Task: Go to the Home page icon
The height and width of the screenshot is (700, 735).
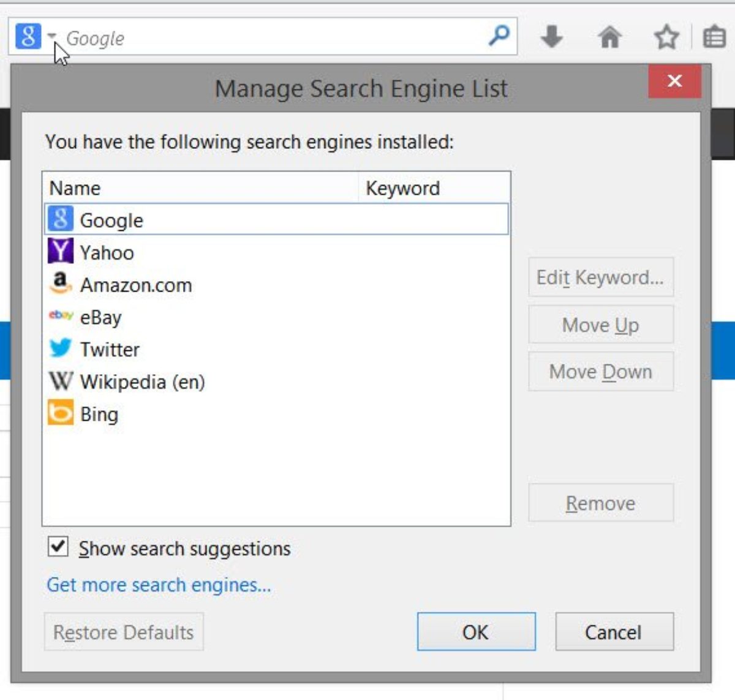Action: tap(609, 37)
